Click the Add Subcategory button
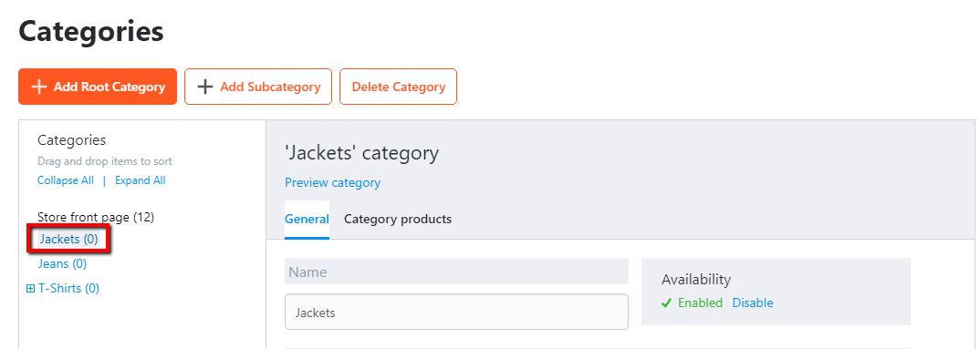 (x=258, y=87)
